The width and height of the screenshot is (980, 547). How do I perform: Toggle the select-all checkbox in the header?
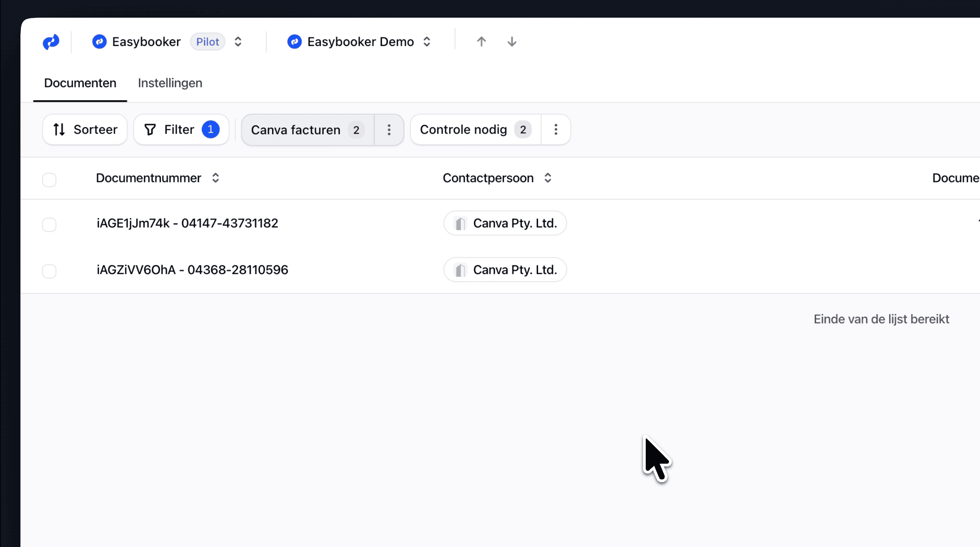coord(49,180)
